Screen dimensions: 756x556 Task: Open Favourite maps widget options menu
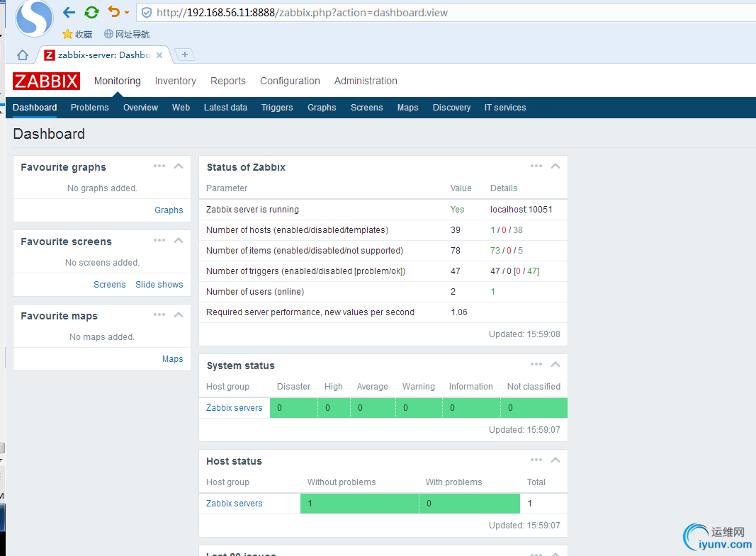pos(159,314)
